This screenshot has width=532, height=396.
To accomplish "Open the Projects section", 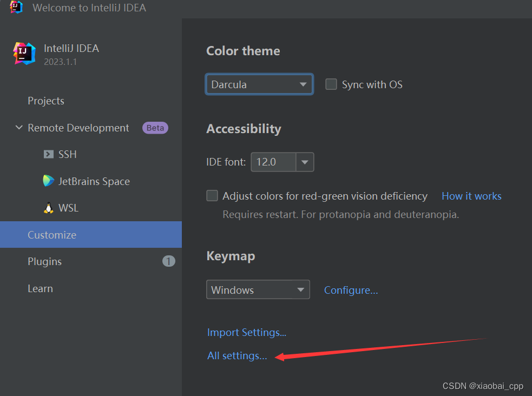I will click(46, 101).
